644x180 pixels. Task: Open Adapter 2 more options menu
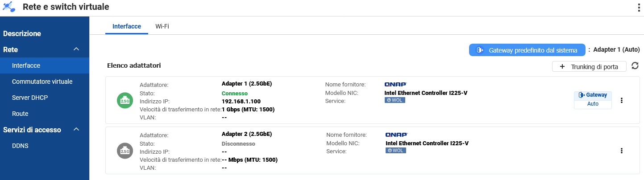[622, 151]
